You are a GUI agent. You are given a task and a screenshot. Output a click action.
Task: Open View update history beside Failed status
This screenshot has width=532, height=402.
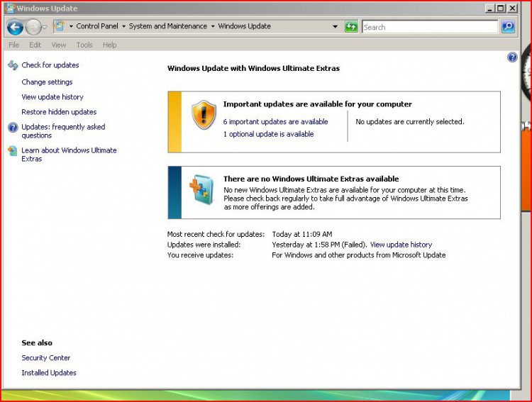tap(401, 245)
